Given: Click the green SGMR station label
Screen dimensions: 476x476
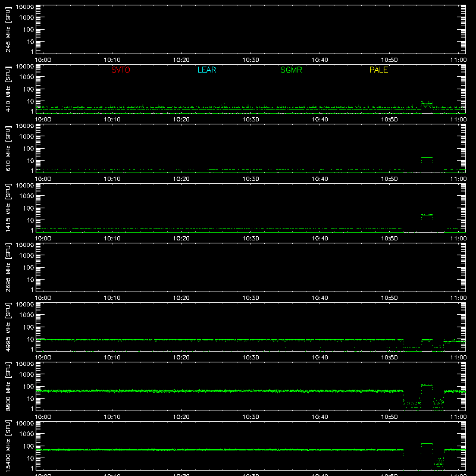Looking at the screenshot, I should [x=291, y=70].
